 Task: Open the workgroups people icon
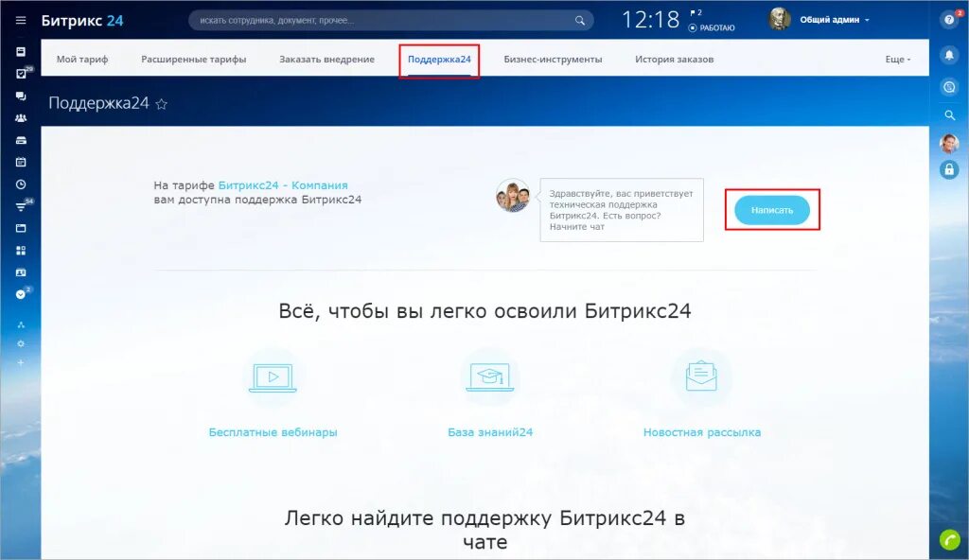coord(21,118)
